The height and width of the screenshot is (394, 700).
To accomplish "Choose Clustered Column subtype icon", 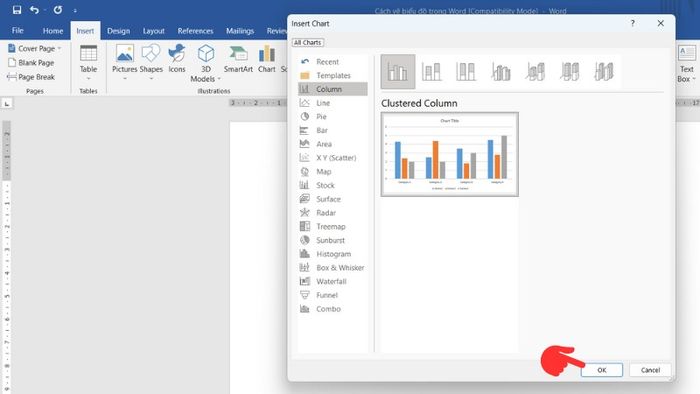I will [x=398, y=71].
